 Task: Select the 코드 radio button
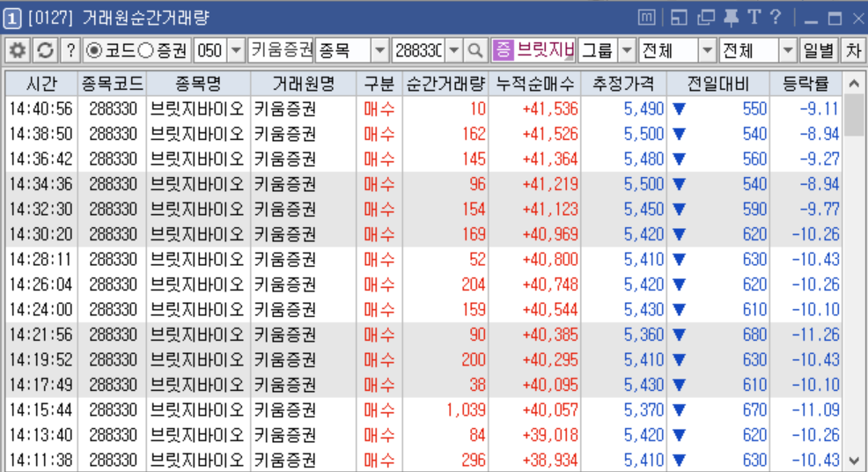tap(94, 51)
